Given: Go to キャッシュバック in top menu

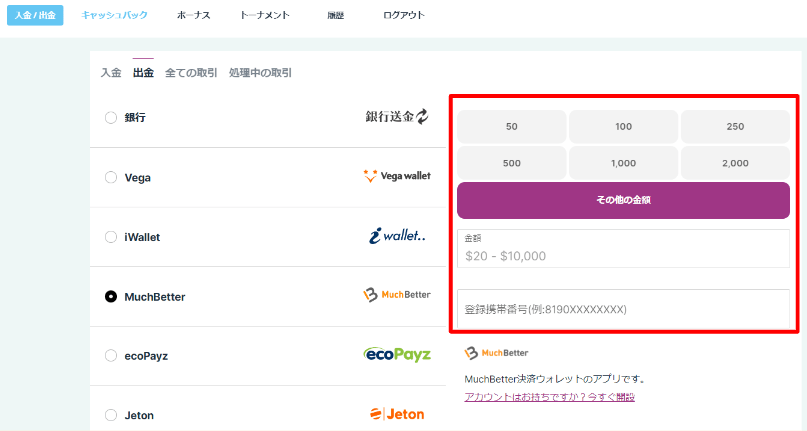Looking at the screenshot, I should [114, 16].
